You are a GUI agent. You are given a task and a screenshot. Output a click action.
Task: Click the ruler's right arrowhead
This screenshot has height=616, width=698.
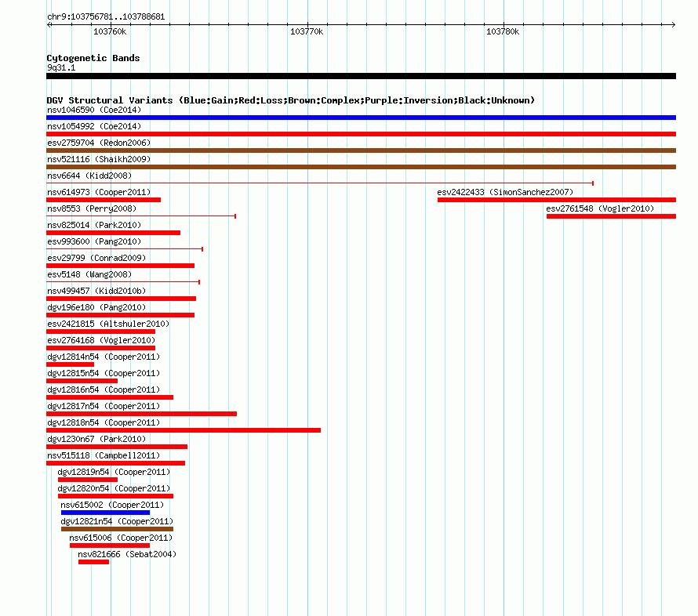click(x=674, y=24)
